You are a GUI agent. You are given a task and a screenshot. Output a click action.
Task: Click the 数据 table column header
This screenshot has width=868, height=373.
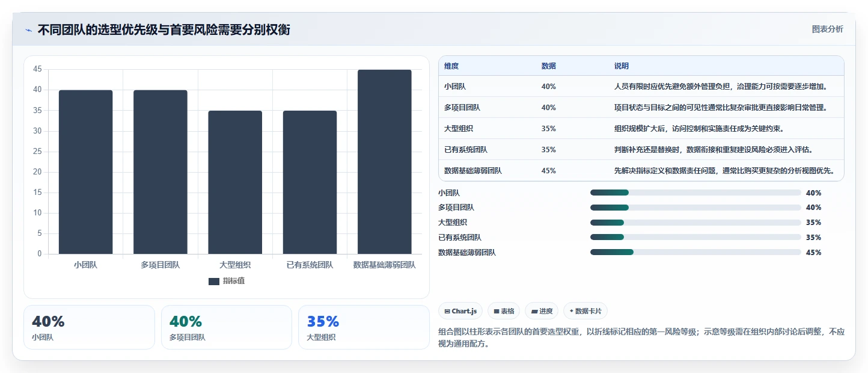[549, 66]
